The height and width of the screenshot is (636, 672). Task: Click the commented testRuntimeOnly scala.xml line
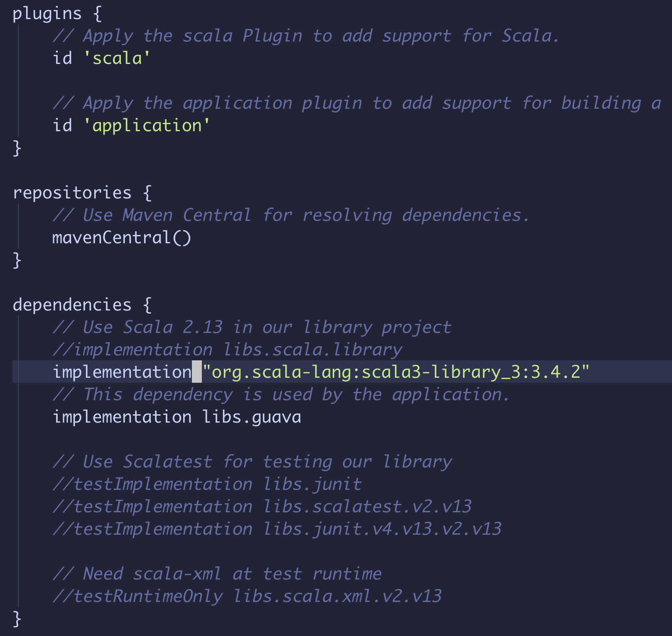pyautogui.click(x=247, y=597)
